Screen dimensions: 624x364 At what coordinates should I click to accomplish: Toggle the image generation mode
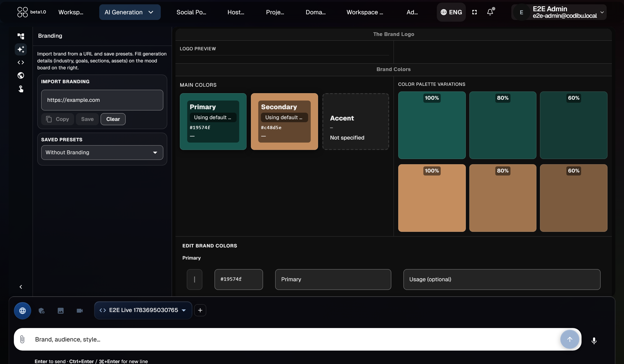(61, 310)
